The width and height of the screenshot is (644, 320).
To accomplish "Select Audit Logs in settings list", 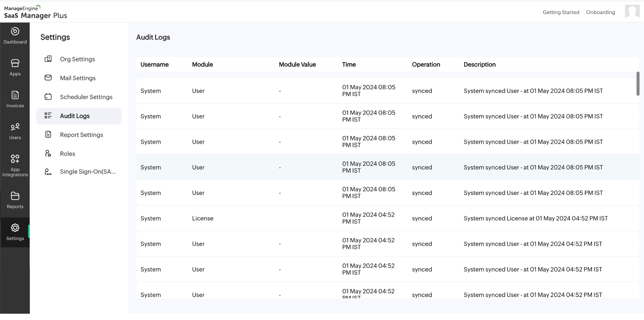I will pos(75,116).
